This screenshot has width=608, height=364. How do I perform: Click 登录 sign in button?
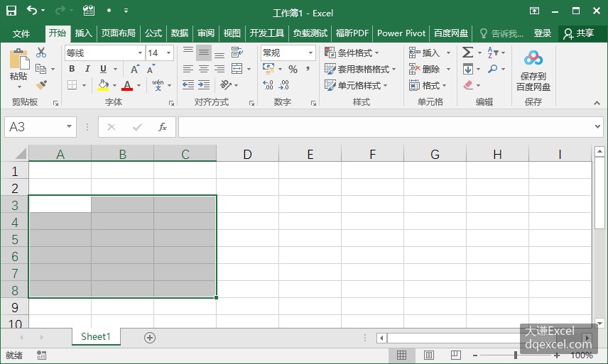pyautogui.click(x=542, y=33)
